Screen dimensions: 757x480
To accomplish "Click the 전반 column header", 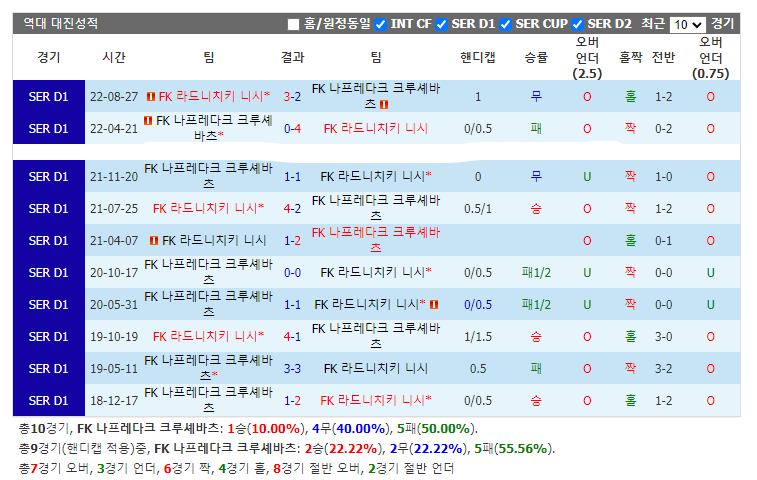I will pyautogui.click(x=663, y=57).
